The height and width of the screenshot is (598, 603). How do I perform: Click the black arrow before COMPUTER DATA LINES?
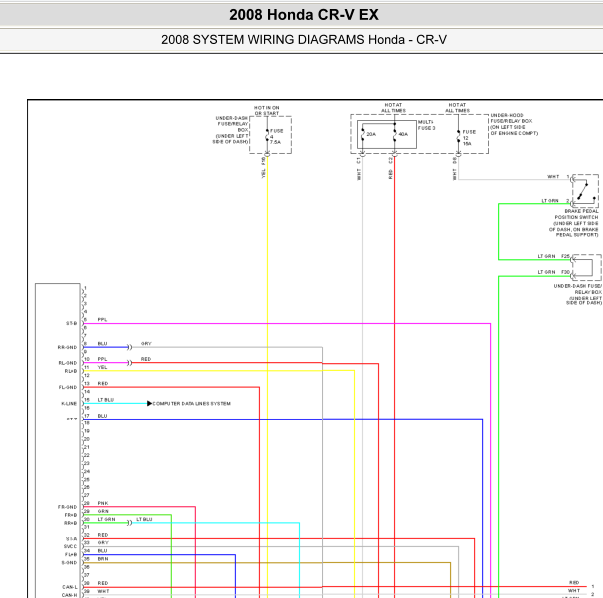(x=150, y=403)
